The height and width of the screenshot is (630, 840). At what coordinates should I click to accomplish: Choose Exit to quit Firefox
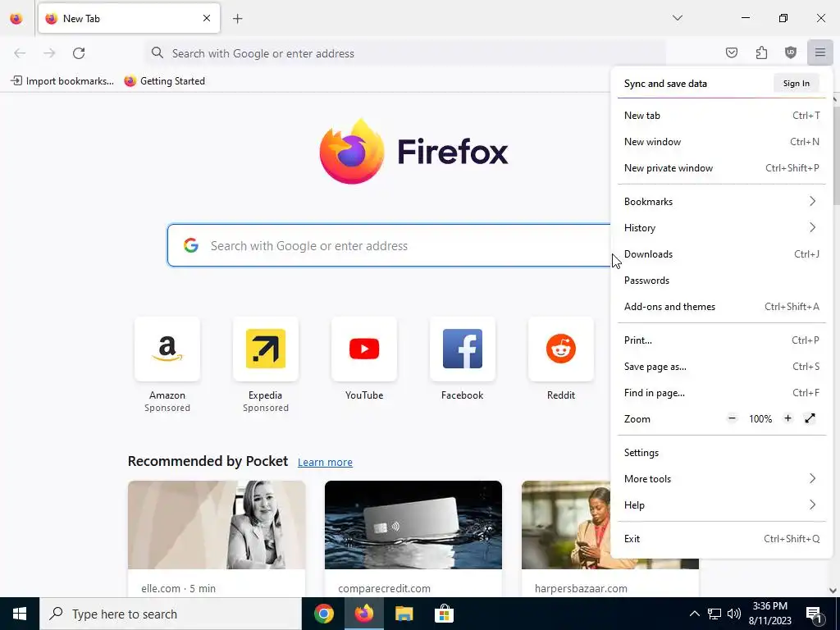point(722,539)
